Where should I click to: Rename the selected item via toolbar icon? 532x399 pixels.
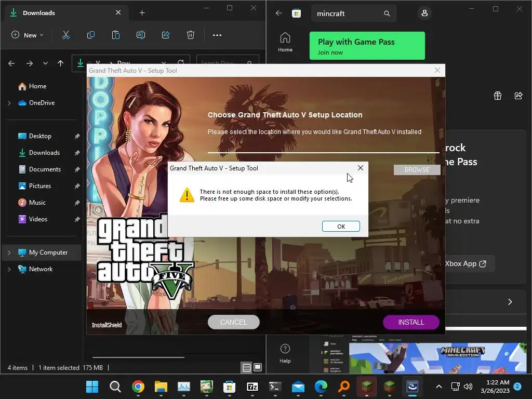point(140,35)
